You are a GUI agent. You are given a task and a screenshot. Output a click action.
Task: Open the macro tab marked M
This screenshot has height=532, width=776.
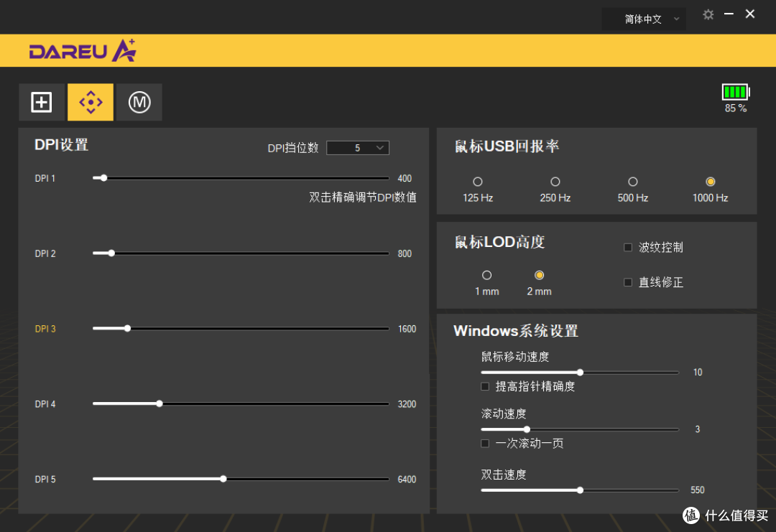[139, 103]
